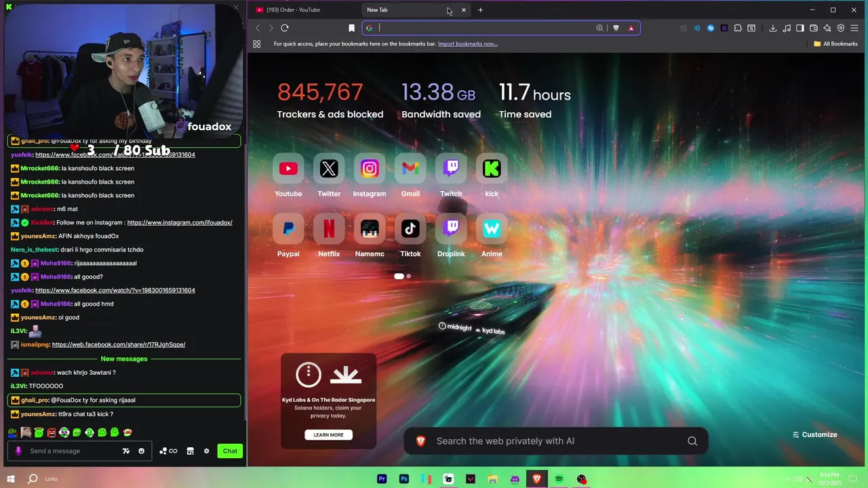The image size is (868, 488).
Task: Open the Brave Wallet icon
Action: coord(814,28)
